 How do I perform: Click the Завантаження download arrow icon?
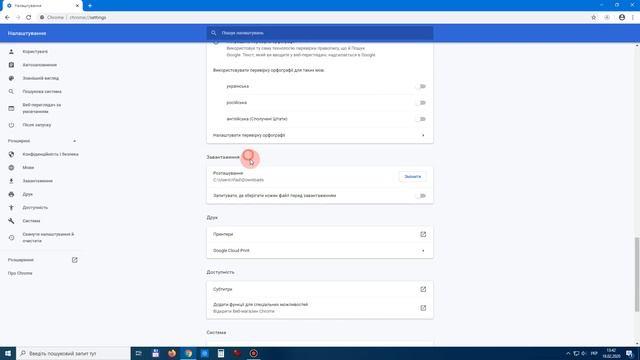(11, 181)
